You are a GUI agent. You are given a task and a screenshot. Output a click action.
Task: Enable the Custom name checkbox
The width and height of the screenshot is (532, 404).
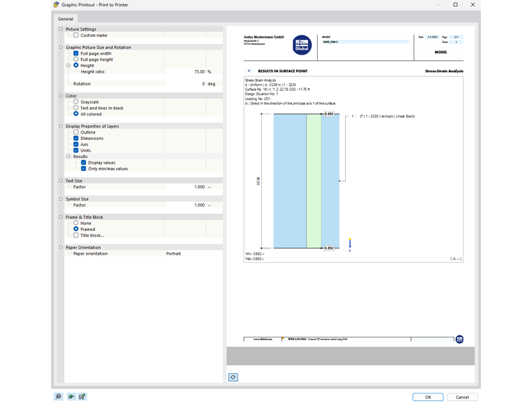pyautogui.click(x=76, y=35)
